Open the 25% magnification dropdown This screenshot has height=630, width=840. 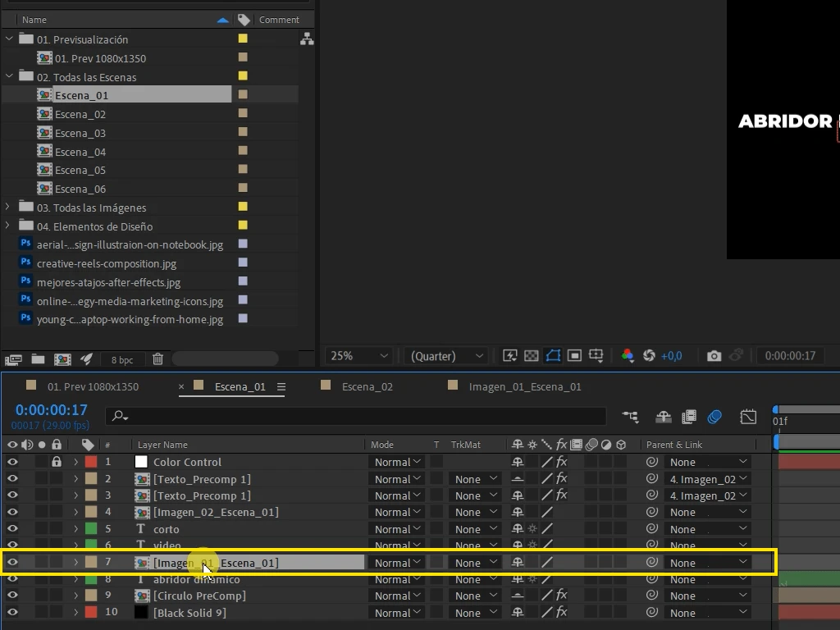click(358, 356)
